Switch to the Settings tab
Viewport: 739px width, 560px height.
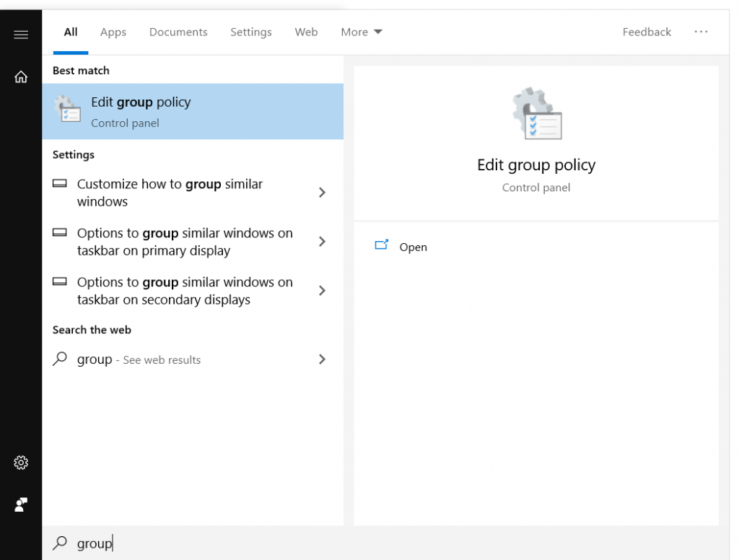[250, 32]
